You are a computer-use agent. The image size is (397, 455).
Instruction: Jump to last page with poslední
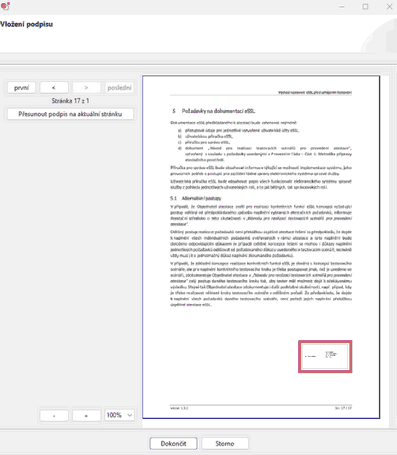click(x=119, y=88)
